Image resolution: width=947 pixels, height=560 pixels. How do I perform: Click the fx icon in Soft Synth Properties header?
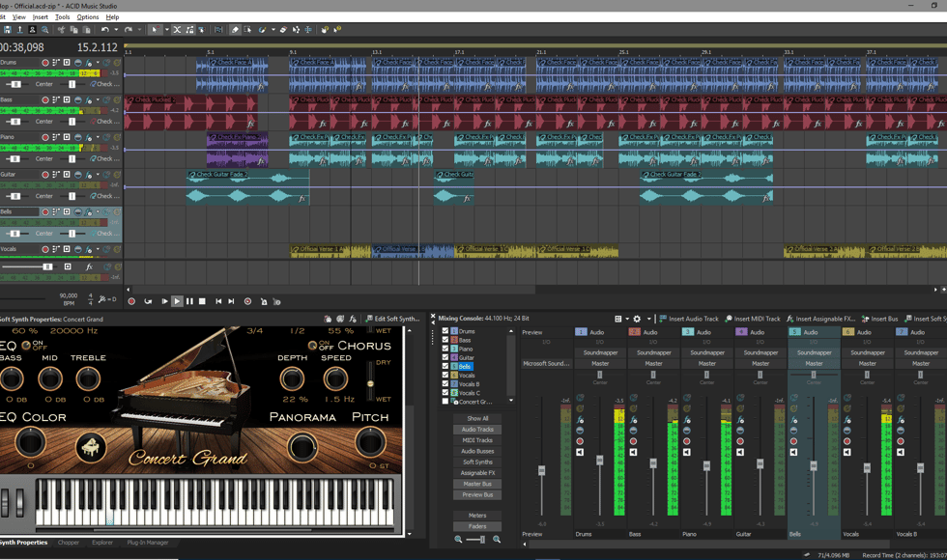(353, 319)
